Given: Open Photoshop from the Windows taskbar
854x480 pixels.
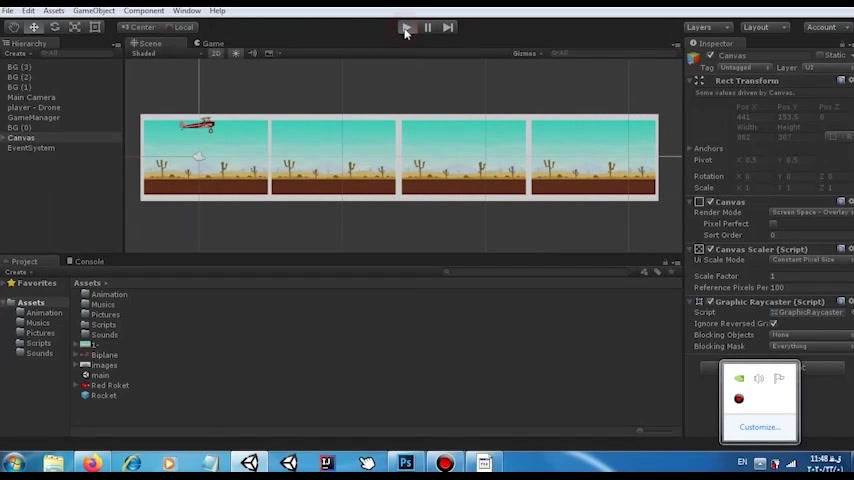Looking at the screenshot, I should coord(406,463).
